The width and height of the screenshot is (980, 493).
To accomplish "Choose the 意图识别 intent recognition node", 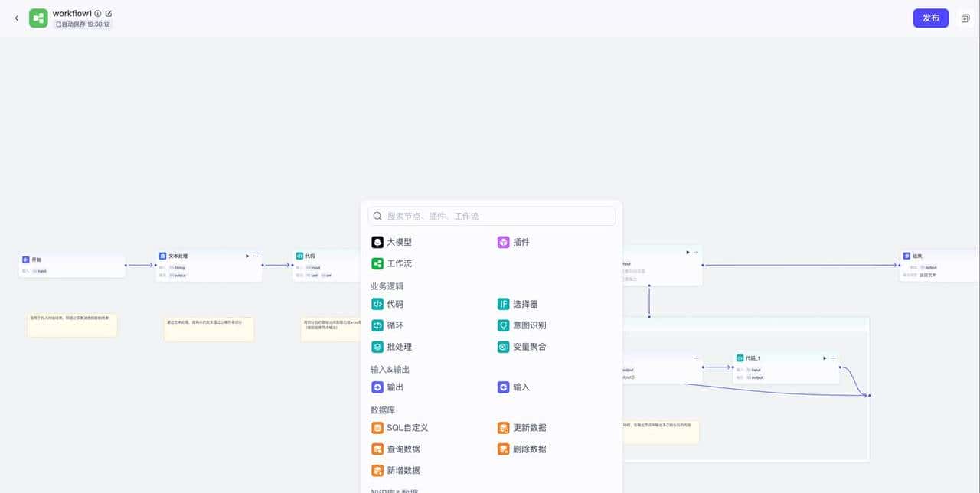I will (x=529, y=325).
